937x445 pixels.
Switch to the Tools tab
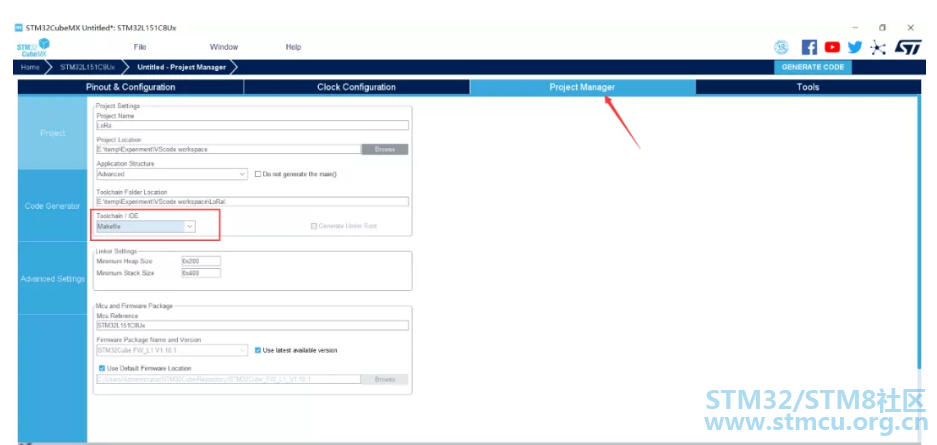(x=808, y=87)
